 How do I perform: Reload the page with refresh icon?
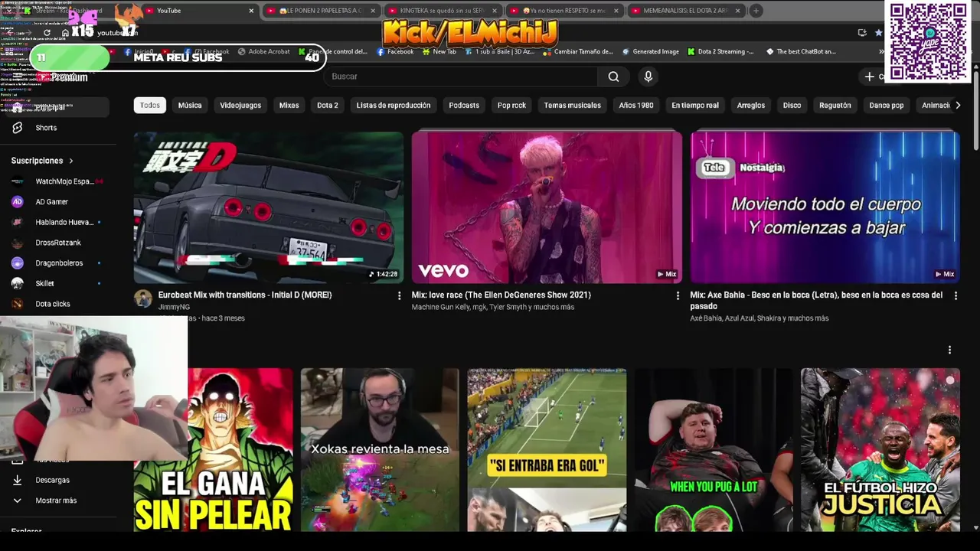click(47, 33)
